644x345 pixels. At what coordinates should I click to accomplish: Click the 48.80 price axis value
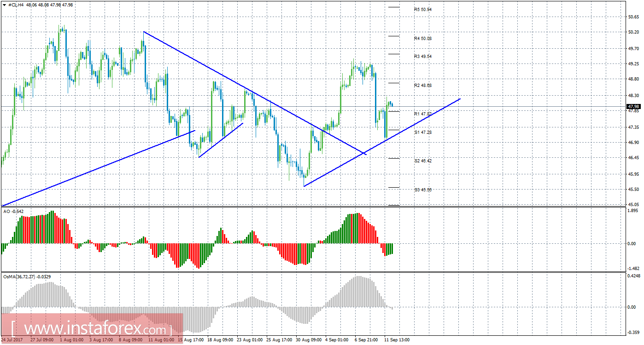point(633,80)
